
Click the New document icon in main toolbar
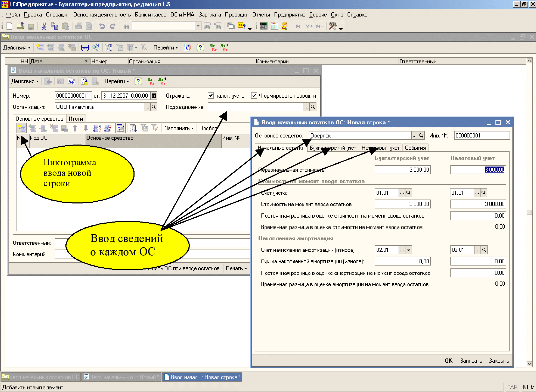pos(9,26)
